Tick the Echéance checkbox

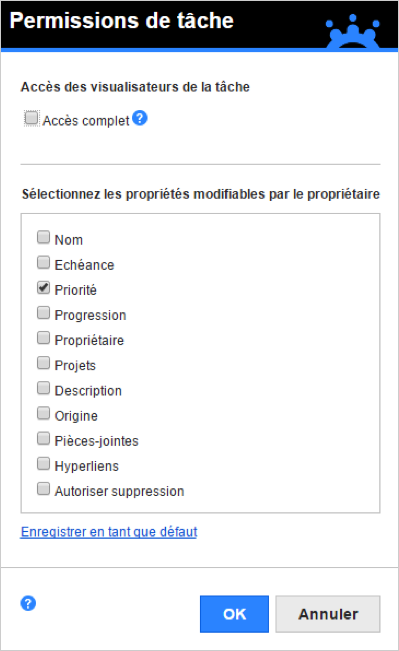coord(44,262)
